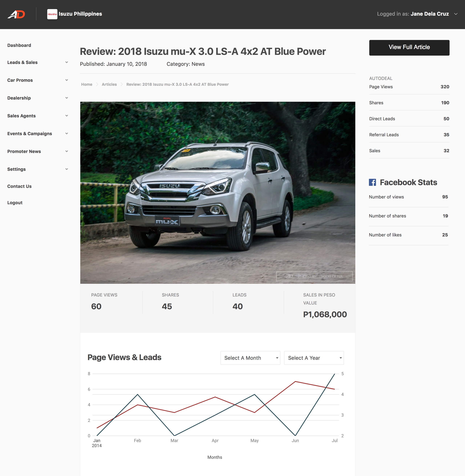The width and height of the screenshot is (465, 476).
Task: Click the AutoDeal AD logo
Action: click(16, 14)
